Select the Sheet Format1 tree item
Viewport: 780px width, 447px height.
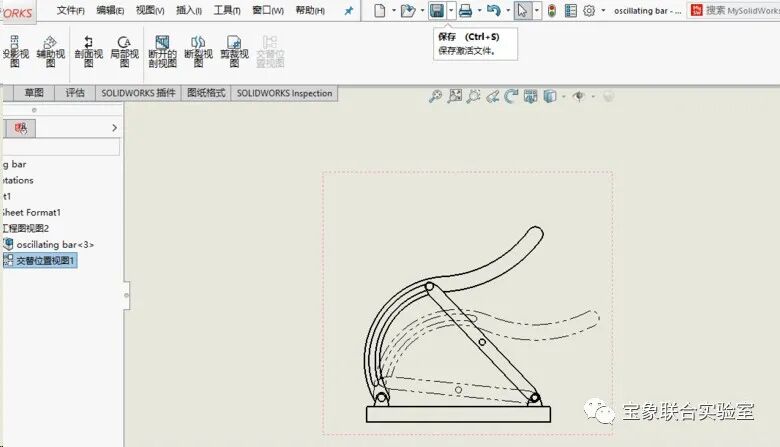click(x=31, y=212)
